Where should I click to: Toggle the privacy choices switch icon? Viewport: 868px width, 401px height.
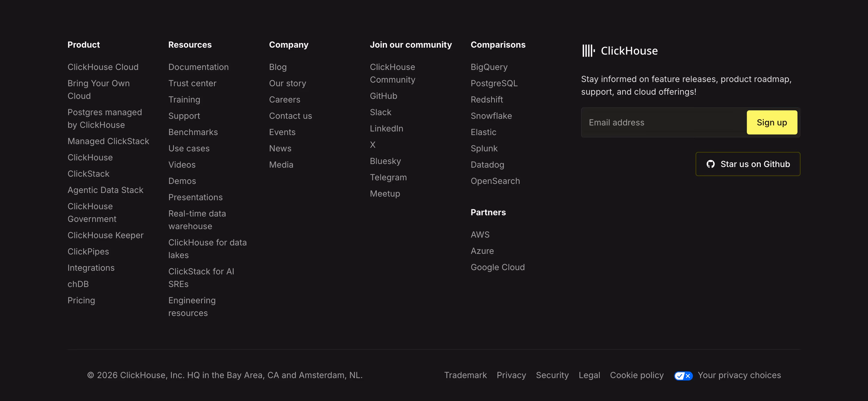coord(683,376)
